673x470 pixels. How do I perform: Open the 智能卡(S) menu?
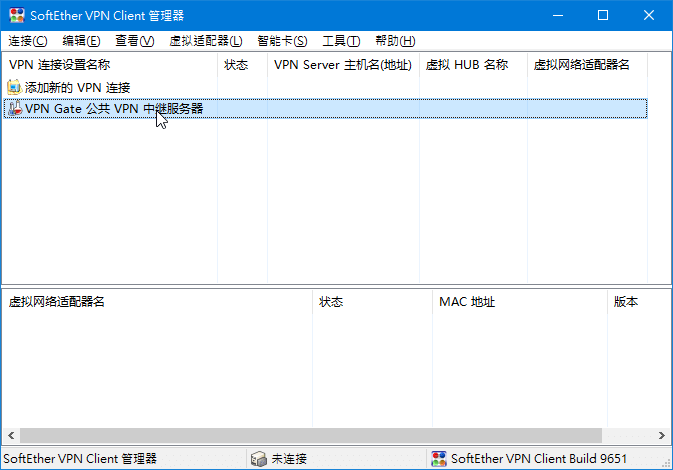pyautogui.click(x=282, y=41)
